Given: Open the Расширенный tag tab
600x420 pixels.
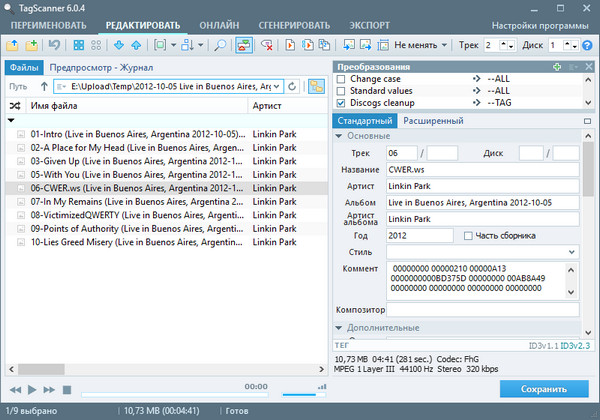Looking at the screenshot, I should point(432,121).
